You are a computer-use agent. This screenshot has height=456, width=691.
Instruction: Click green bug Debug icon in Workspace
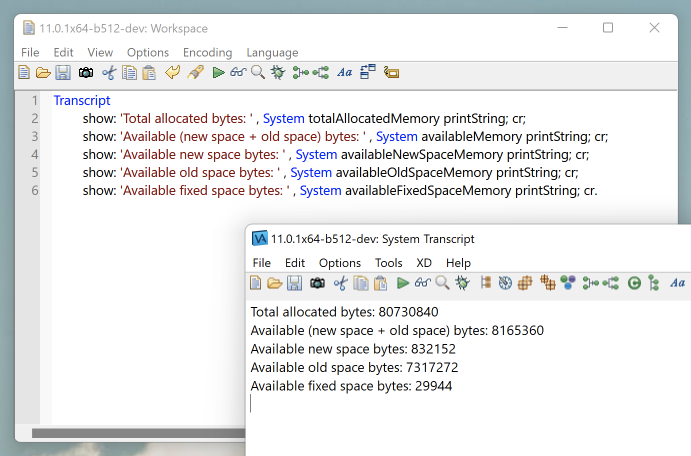[278, 72]
